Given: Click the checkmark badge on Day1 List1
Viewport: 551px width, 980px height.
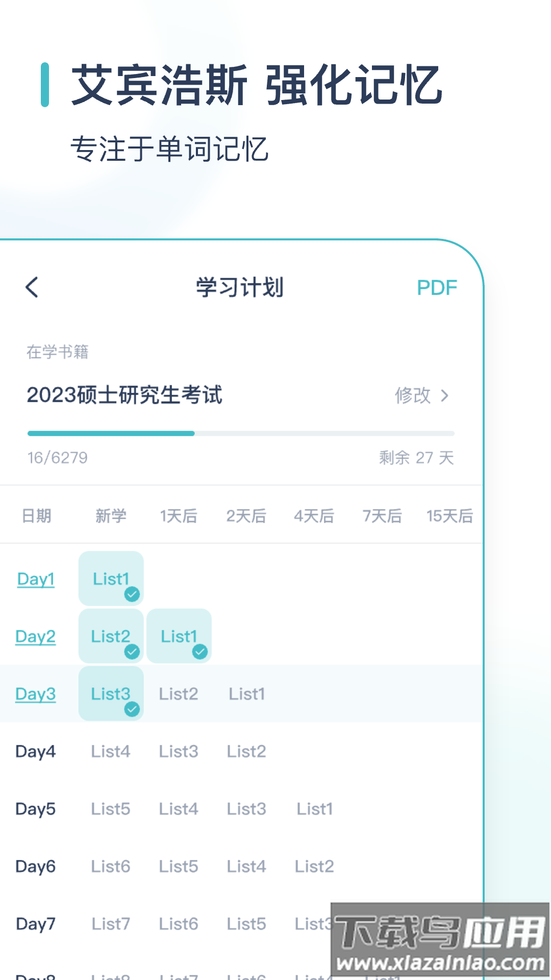Looking at the screenshot, I should (132, 593).
